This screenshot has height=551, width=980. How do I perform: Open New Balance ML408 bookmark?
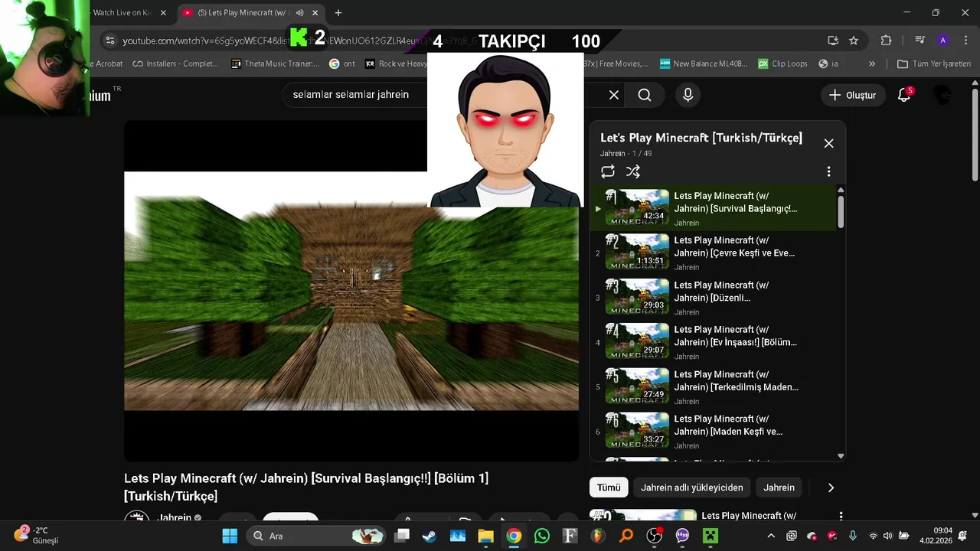tap(704, 64)
